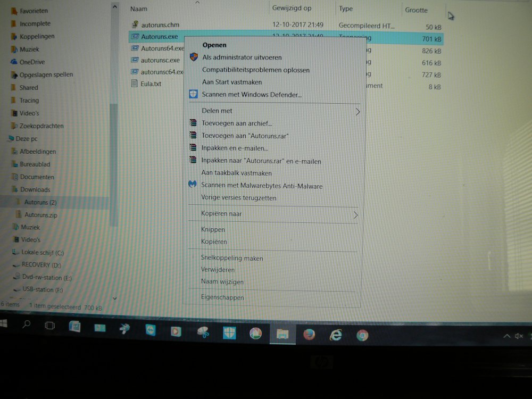Open the Tracing folder in sidebar
The image size is (532, 399).
29,101
